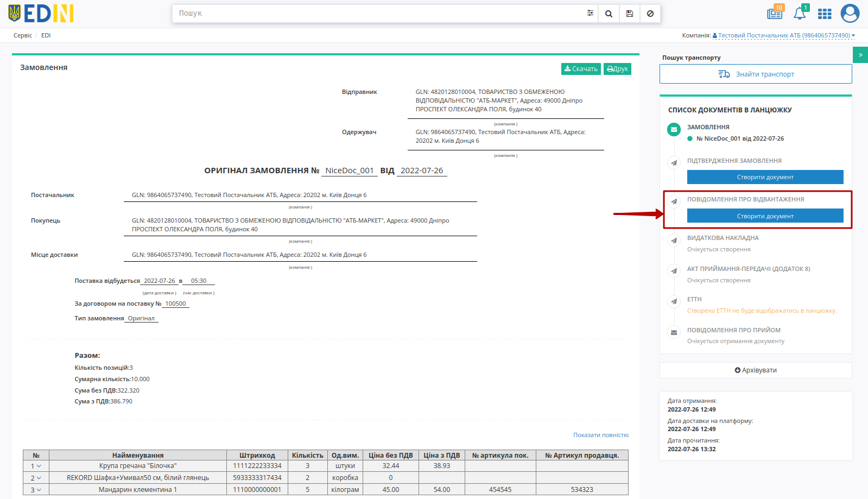
Task: Click contract number 100500
Action: click(x=175, y=304)
